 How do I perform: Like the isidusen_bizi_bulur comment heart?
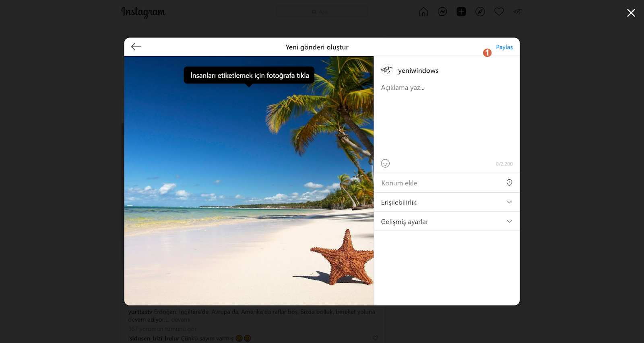coord(375,338)
